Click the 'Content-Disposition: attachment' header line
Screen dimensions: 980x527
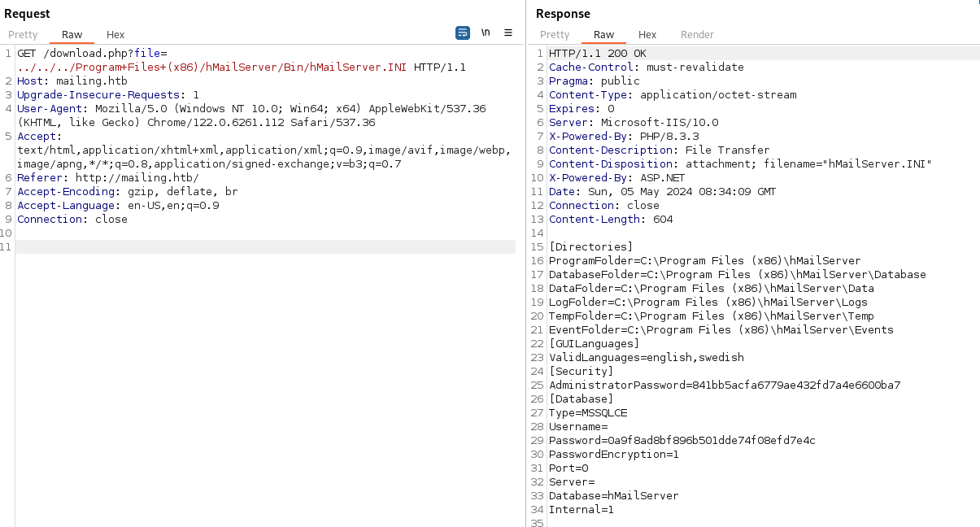(740, 163)
